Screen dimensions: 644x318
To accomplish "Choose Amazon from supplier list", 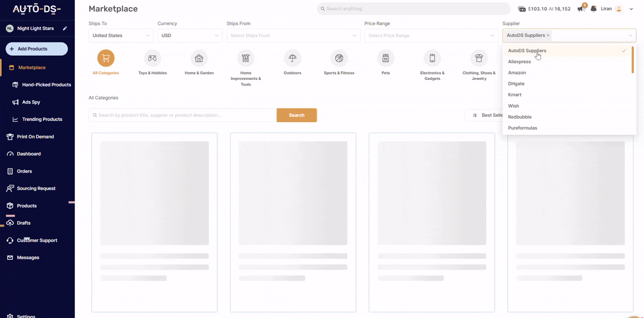I will click(x=567, y=72).
